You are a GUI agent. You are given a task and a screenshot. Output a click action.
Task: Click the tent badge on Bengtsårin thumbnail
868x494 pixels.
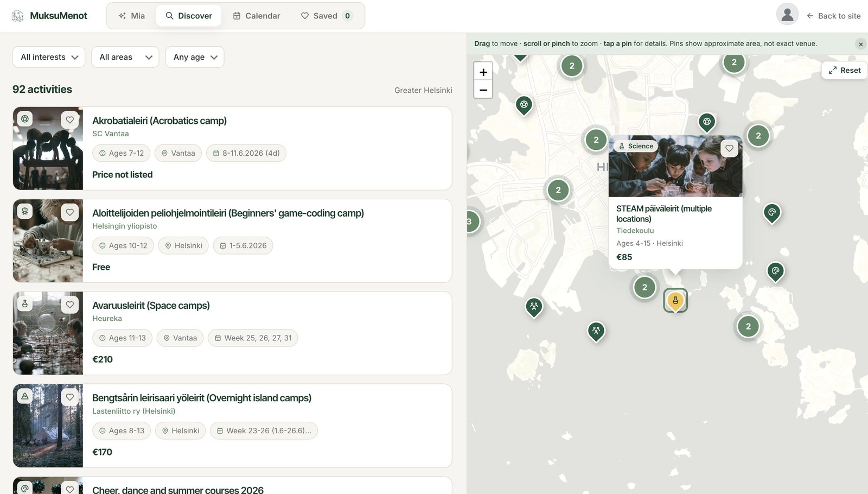[x=25, y=396]
